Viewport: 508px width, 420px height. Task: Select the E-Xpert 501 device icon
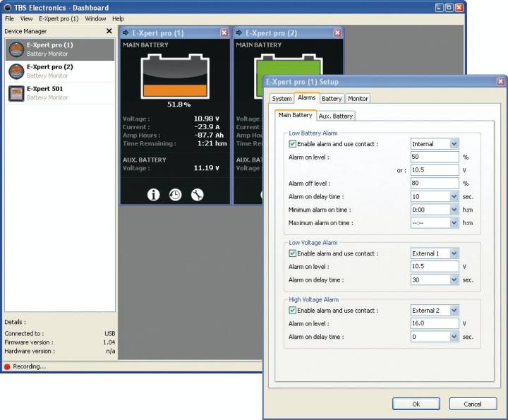pos(16,93)
